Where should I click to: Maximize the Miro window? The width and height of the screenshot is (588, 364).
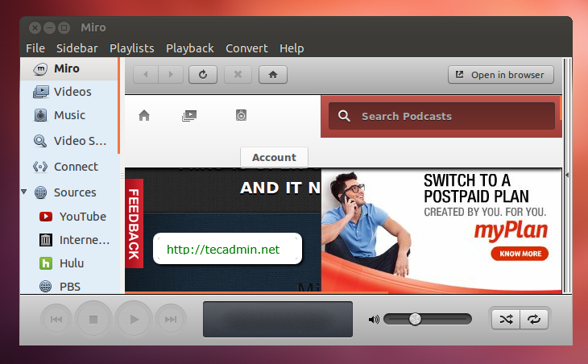click(64, 27)
